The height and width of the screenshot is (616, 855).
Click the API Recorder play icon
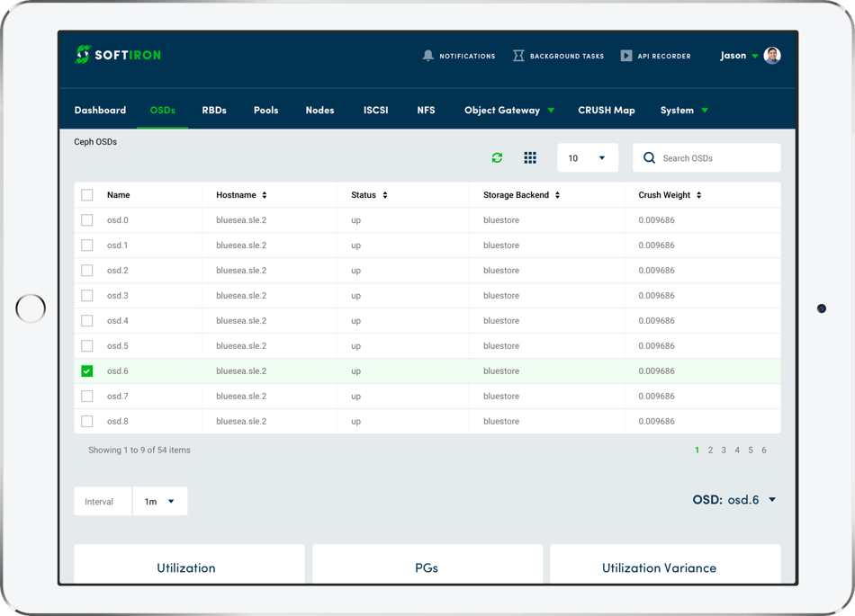pos(626,56)
